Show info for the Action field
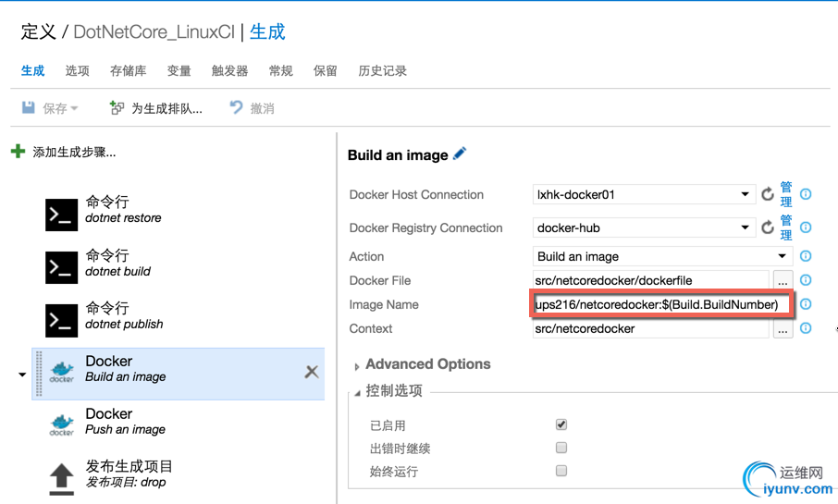Viewport: 838px width, 504px height. click(806, 256)
